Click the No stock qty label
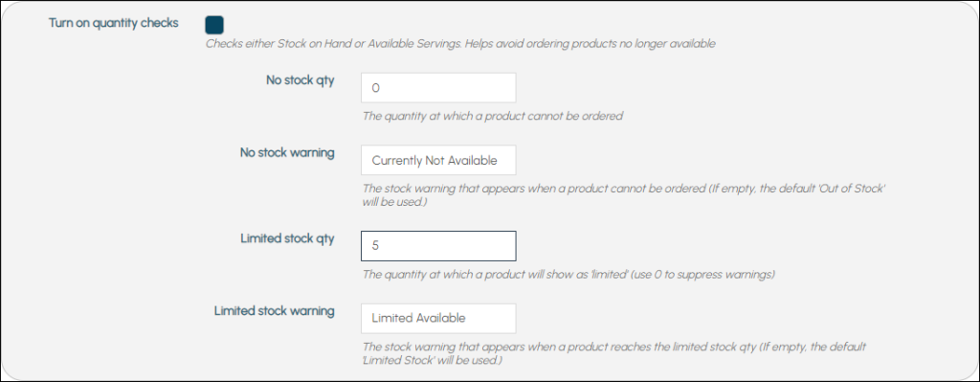Screen dimensions: 980x382 [300, 80]
